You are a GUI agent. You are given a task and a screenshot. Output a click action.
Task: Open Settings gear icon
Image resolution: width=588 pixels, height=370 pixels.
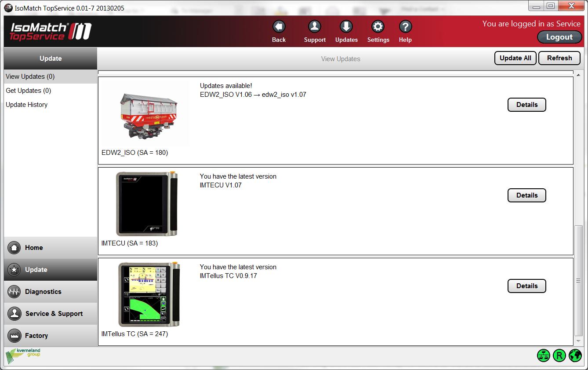(x=378, y=27)
